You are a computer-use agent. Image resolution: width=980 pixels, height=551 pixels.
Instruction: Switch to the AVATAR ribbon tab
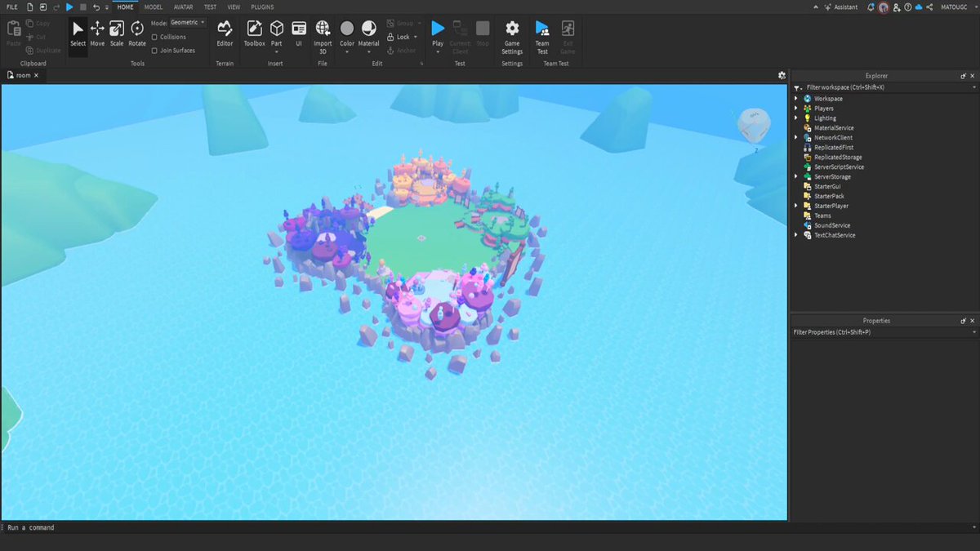pos(184,7)
